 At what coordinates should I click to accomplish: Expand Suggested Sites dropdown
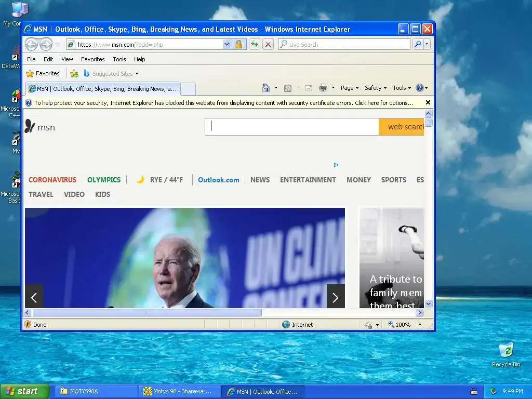(x=137, y=74)
